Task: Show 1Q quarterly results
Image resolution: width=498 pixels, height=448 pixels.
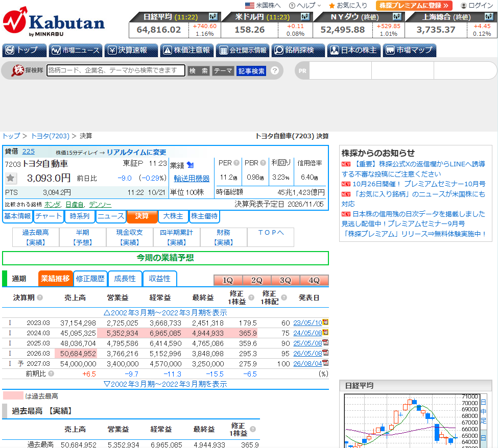Action: (228, 280)
